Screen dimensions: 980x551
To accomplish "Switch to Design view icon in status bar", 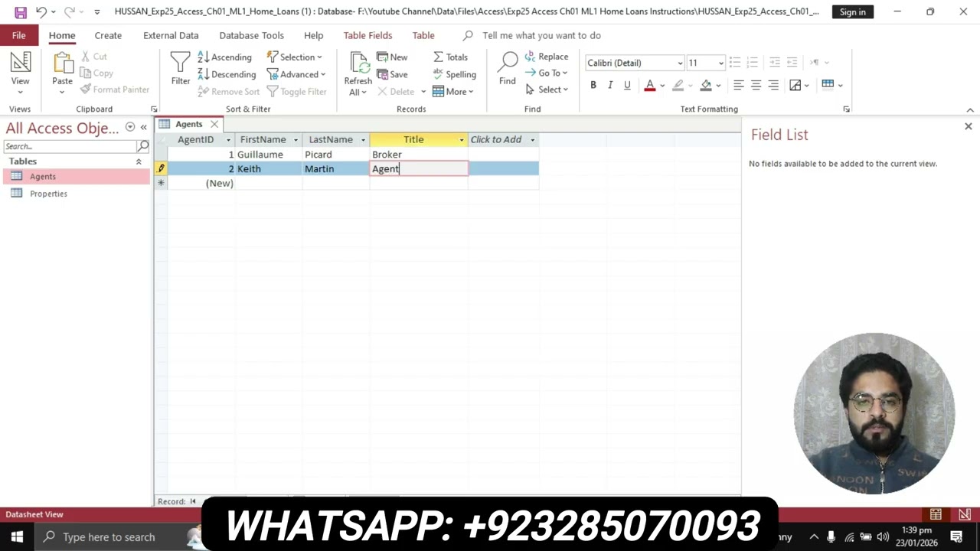I will tap(965, 514).
